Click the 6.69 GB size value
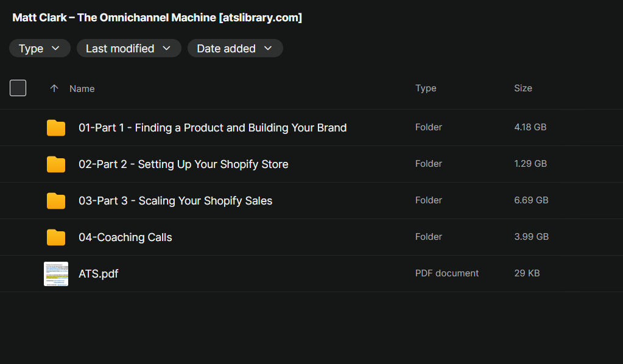Screen dimensions: 623x364 [531, 200]
